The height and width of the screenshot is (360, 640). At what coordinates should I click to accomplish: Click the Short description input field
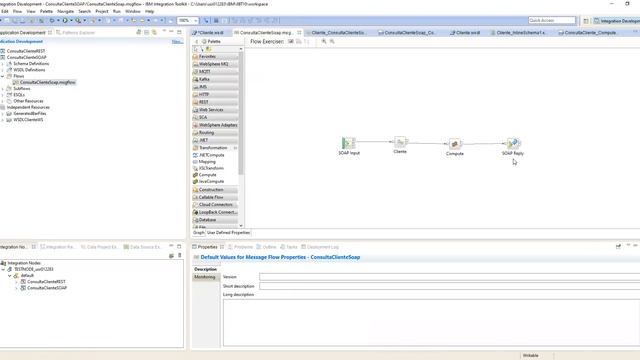click(x=449, y=286)
